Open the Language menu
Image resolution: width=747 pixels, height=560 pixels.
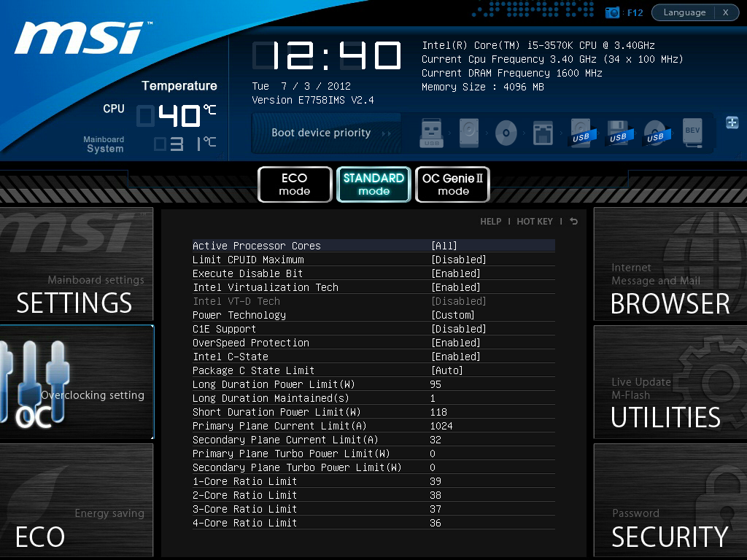(684, 12)
